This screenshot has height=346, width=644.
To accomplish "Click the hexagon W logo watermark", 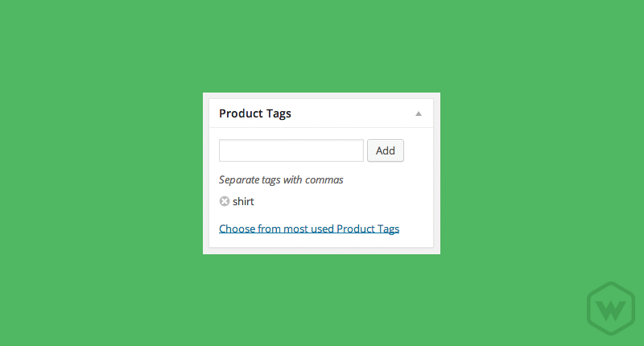I will [x=611, y=308].
